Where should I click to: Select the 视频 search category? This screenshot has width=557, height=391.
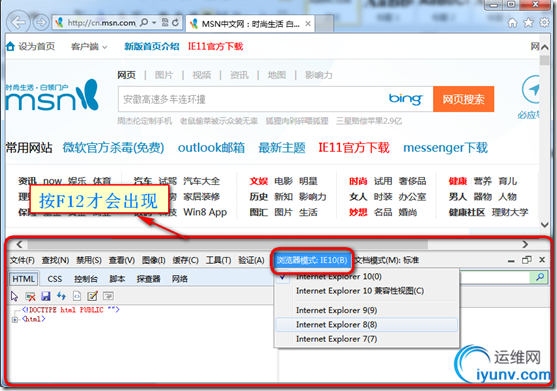point(201,75)
